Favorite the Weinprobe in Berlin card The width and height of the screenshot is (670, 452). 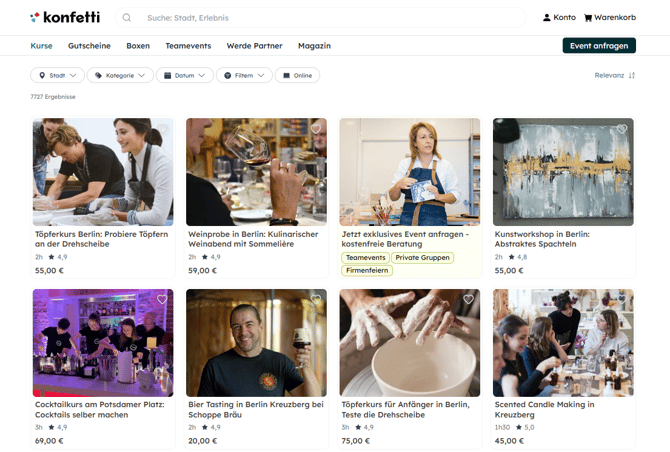point(316,129)
